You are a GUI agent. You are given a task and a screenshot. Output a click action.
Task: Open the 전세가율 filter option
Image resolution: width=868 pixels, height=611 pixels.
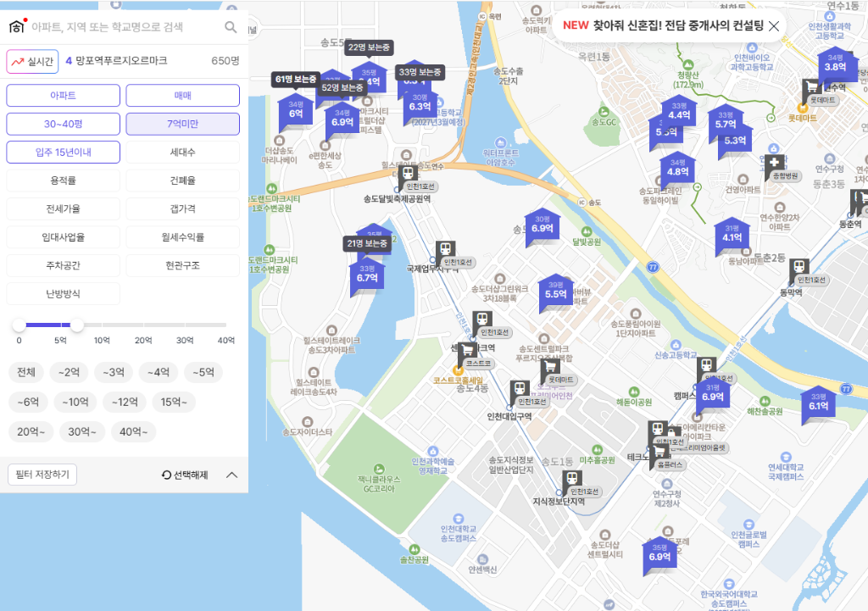(63, 208)
